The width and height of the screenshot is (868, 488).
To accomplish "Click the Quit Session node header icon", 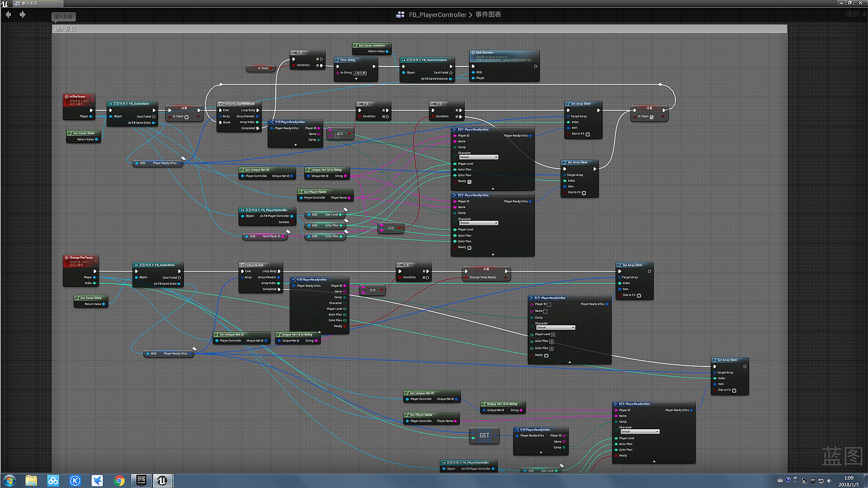I will (x=473, y=53).
